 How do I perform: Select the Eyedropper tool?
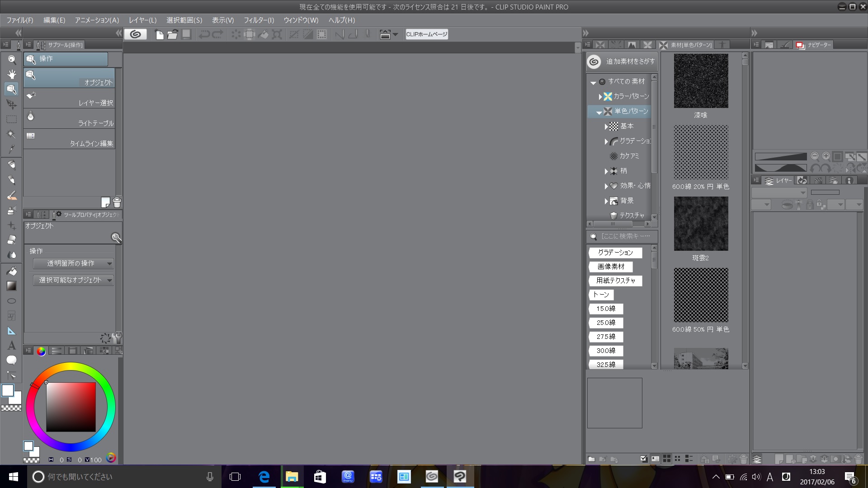pyautogui.click(x=12, y=149)
